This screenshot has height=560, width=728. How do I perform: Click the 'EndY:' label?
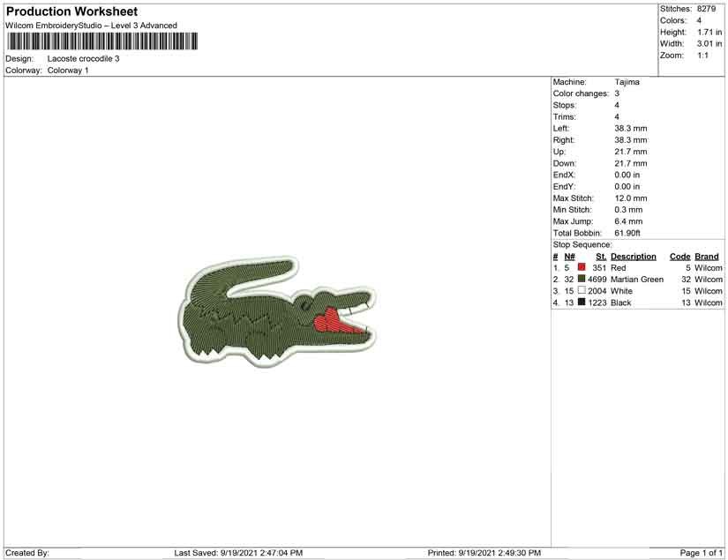[x=564, y=186]
